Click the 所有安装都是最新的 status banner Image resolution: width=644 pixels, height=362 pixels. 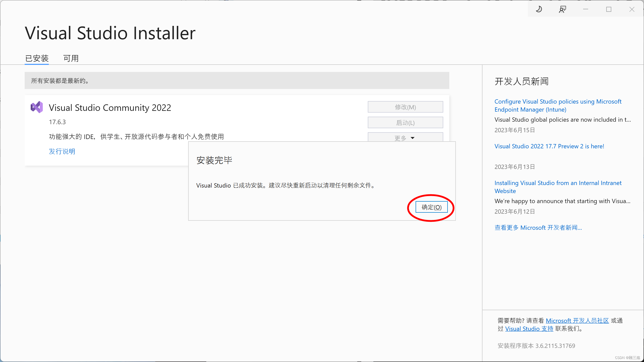coord(237,80)
